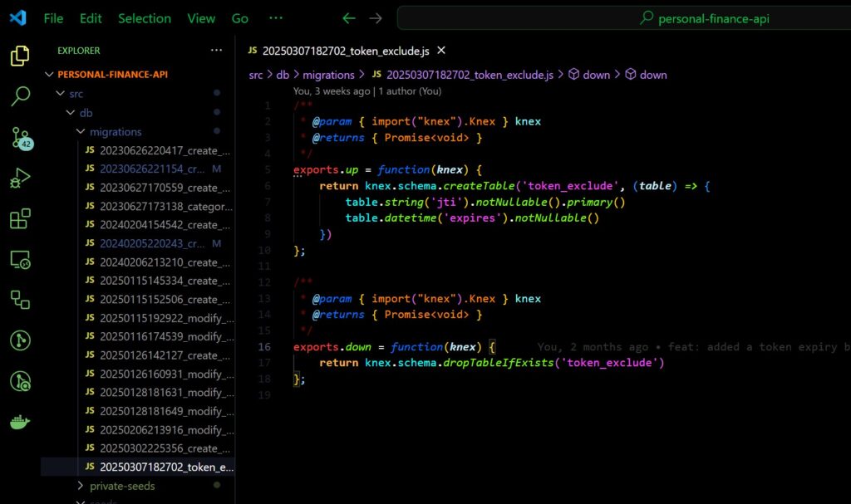Screen dimensions: 851x504
Task: Click the inline blame 'You, 2 months ago' annotation
Action: 694,347
